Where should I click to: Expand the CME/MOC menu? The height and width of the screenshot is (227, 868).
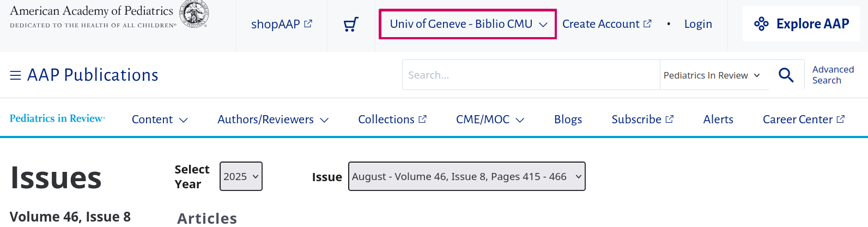pyautogui.click(x=490, y=120)
